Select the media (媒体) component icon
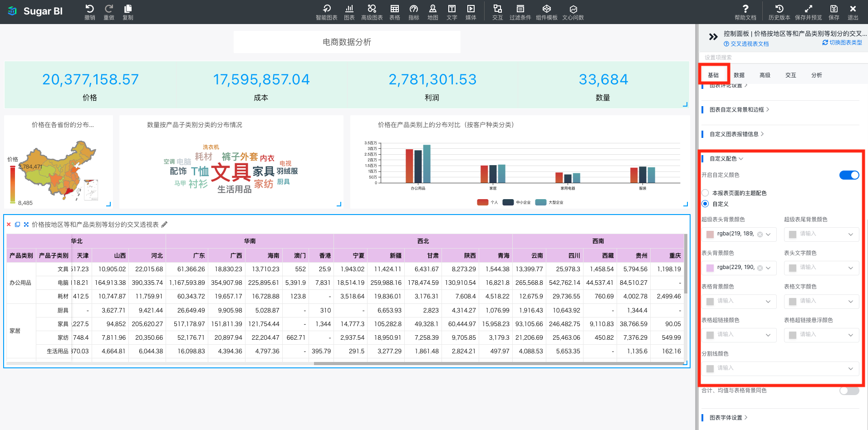The image size is (868, 430). point(471,12)
